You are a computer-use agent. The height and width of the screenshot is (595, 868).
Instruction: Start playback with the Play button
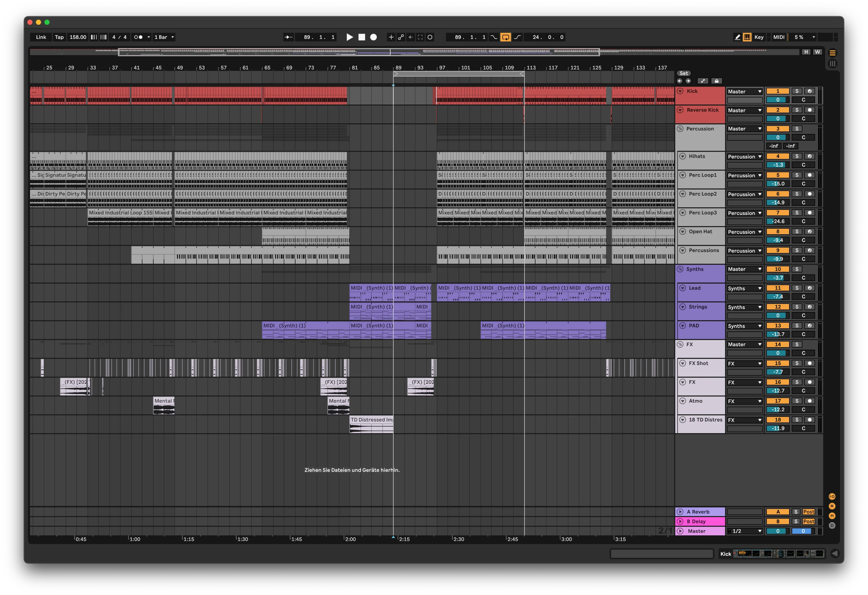pos(350,37)
